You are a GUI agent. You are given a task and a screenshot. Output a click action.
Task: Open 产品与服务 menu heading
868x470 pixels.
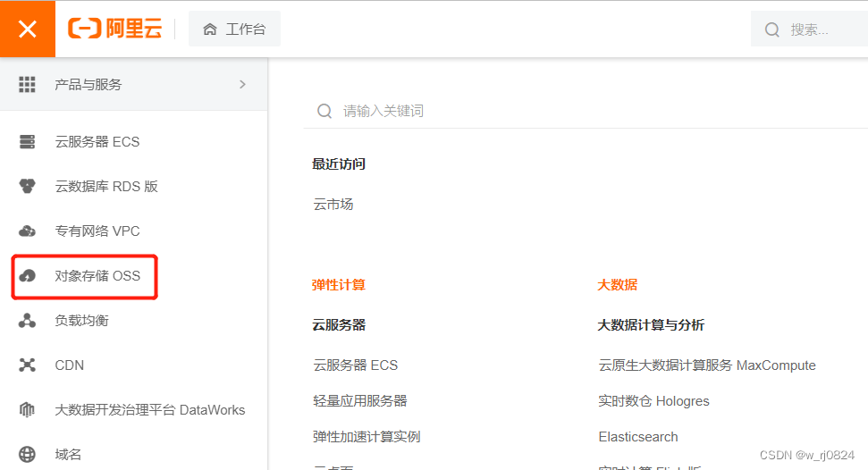click(88, 84)
